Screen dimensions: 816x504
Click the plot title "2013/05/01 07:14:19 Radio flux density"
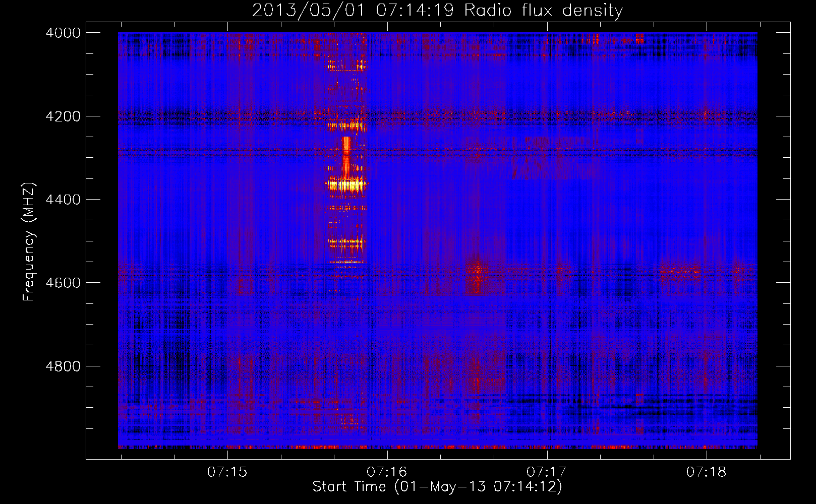pos(437,10)
